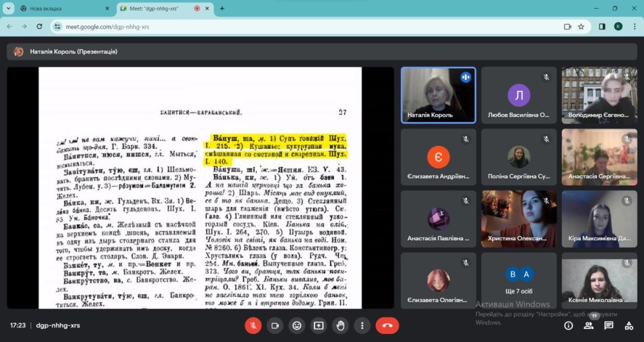Open the activities panel icon
The width and height of the screenshot is (644, 342).
[x=628, y=325]
